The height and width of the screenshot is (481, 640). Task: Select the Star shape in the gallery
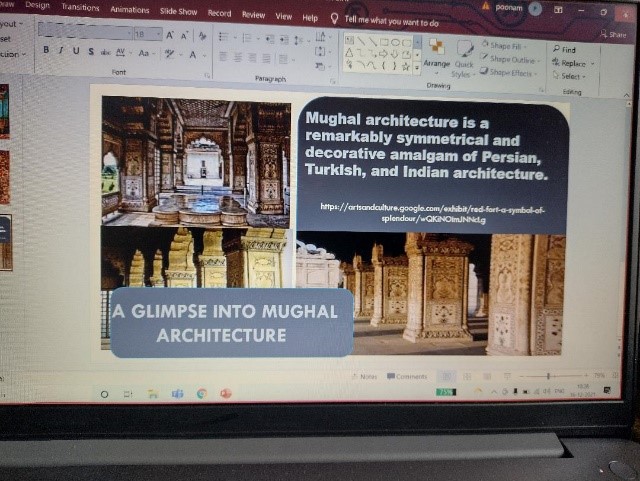406,67
